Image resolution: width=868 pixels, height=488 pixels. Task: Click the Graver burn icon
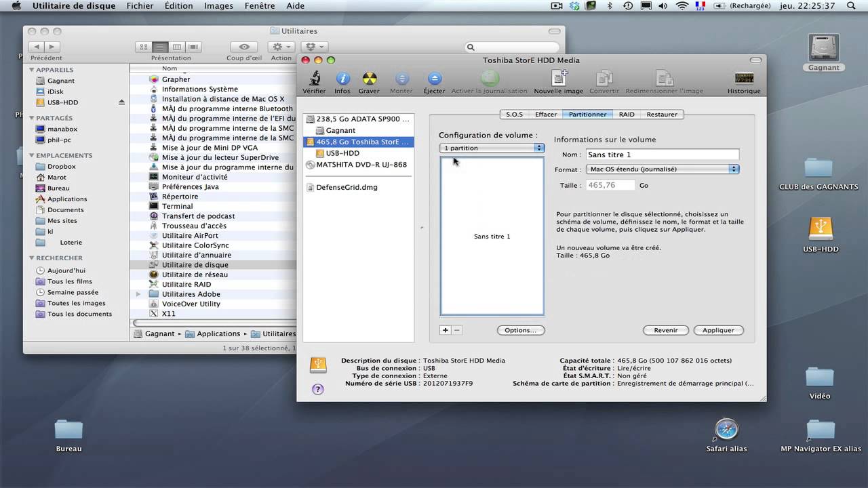(369, 78)
